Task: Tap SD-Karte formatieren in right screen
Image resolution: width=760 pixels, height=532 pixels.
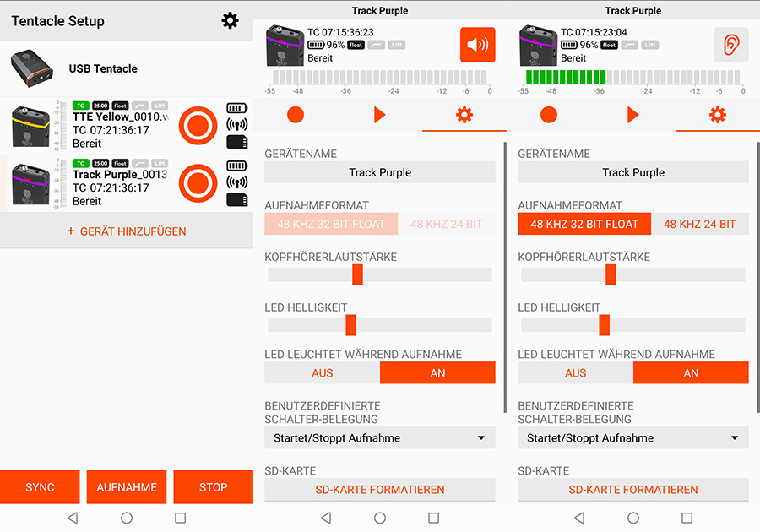Action: coord(633,490)
